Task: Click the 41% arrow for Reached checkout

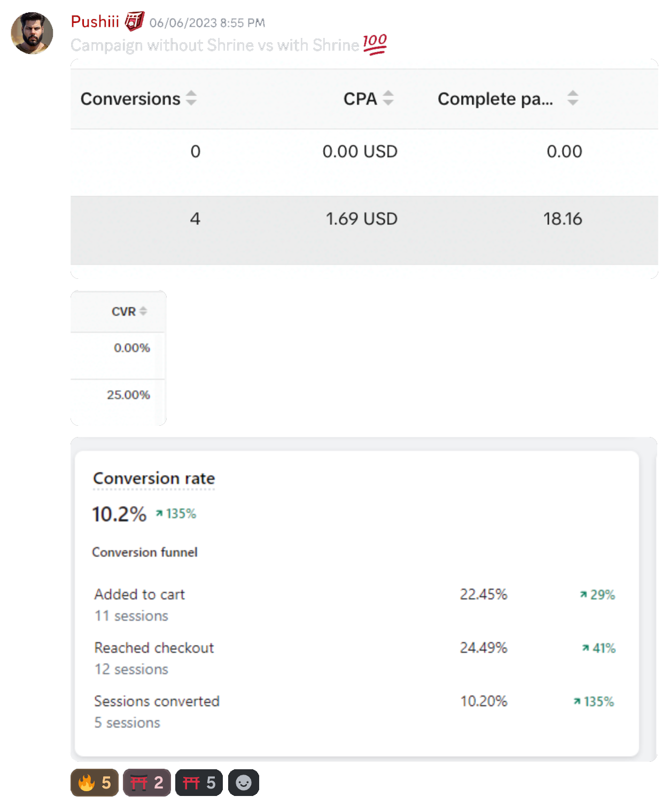Action: [x=586, y=649]
